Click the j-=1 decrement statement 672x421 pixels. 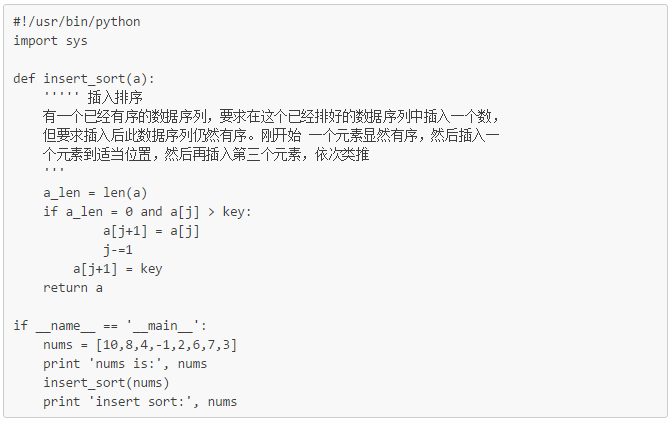pos(118,250)
